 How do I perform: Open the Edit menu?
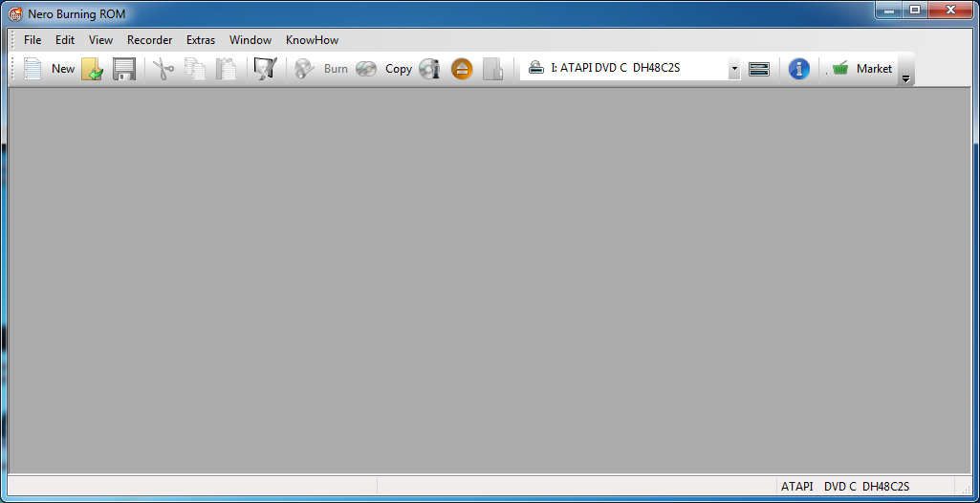[65, 40]
